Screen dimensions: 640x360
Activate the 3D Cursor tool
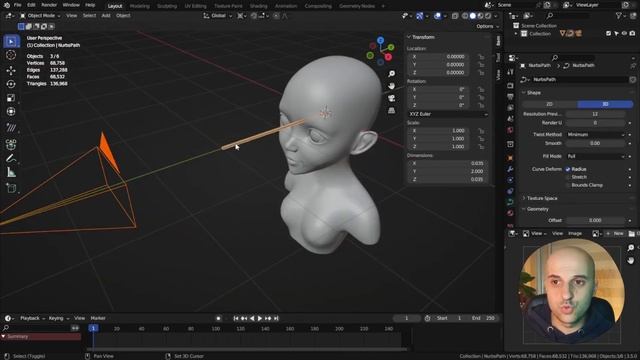[11, 55]
